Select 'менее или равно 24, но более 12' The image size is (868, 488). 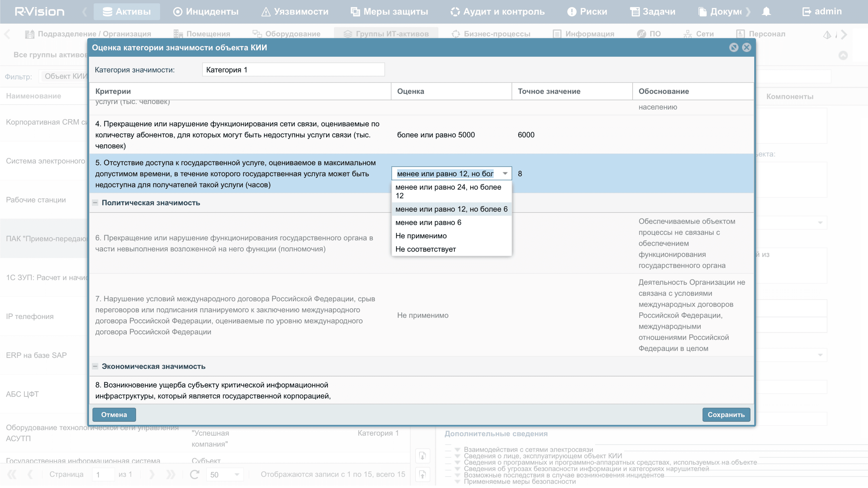tap(452, 191)
